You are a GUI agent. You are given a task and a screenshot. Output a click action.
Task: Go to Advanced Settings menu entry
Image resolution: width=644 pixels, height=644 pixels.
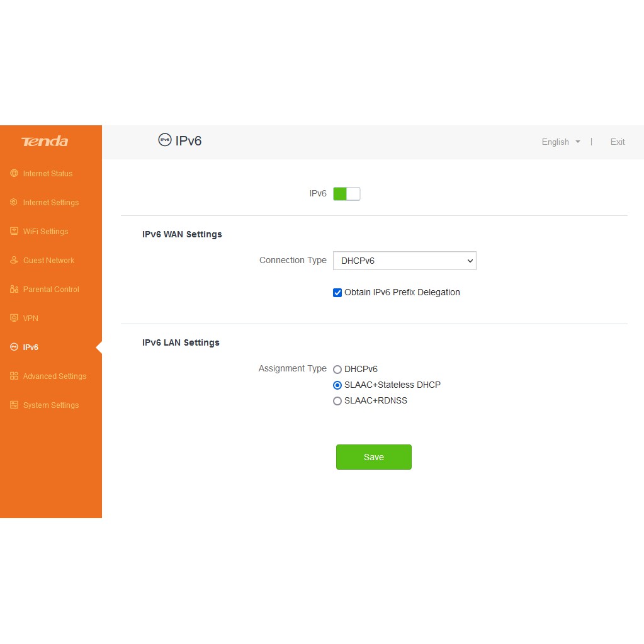55,376
